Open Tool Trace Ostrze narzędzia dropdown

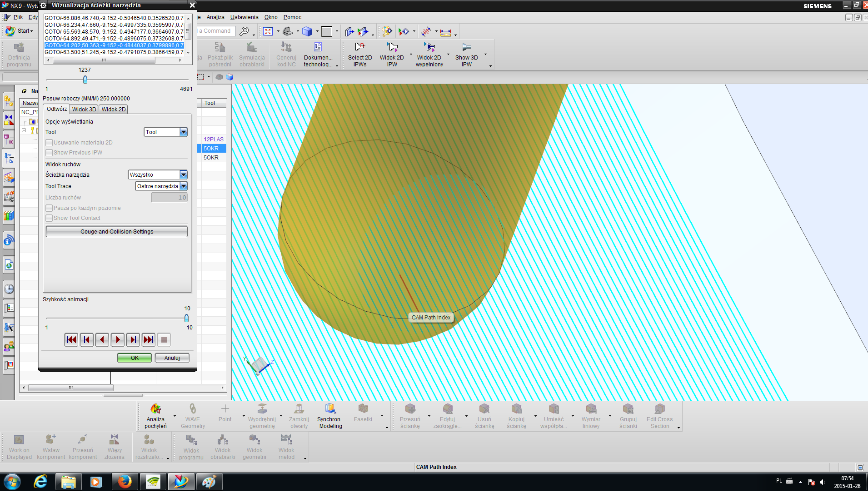click(161, 186)
